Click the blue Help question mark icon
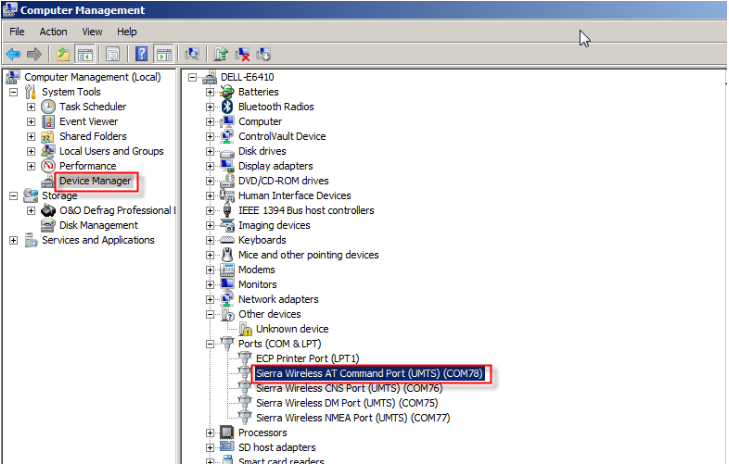729x466 pixels. (142, 54)
